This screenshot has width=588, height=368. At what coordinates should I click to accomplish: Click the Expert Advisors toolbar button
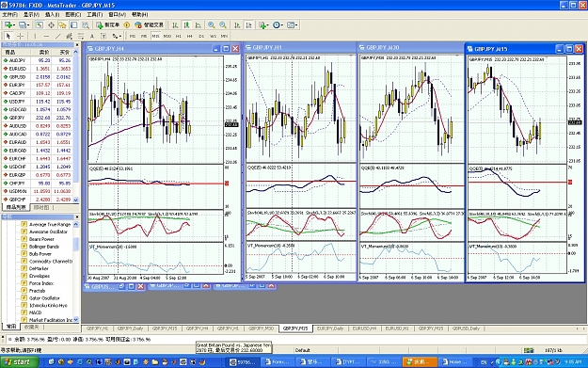[150, 25]
